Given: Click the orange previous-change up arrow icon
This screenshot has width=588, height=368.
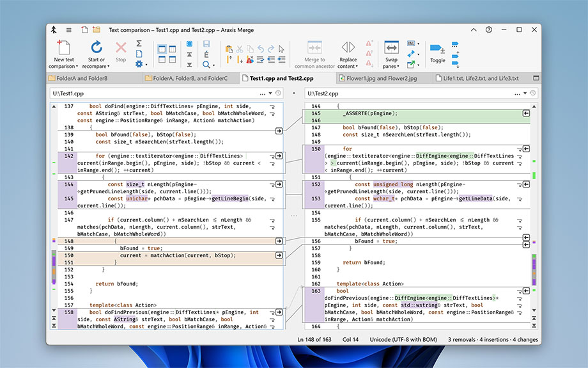Looking at the screenshot, I should tap(229, 60).
